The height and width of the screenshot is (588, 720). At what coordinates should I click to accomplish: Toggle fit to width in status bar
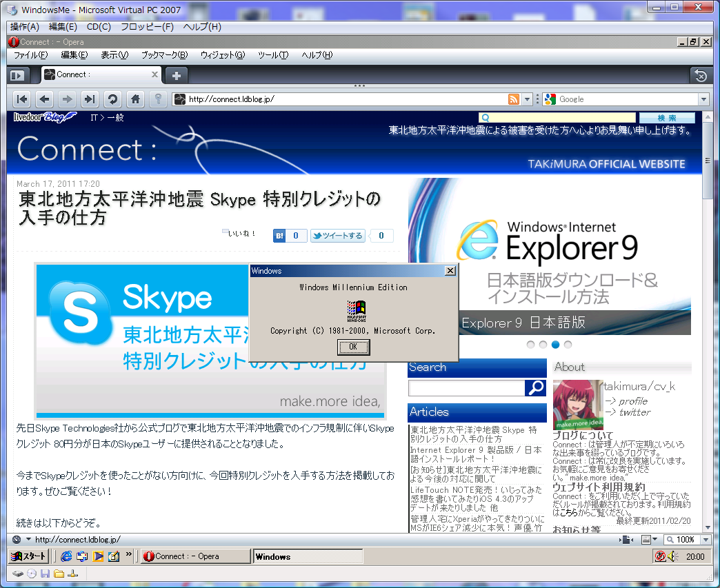click(626, 540)
